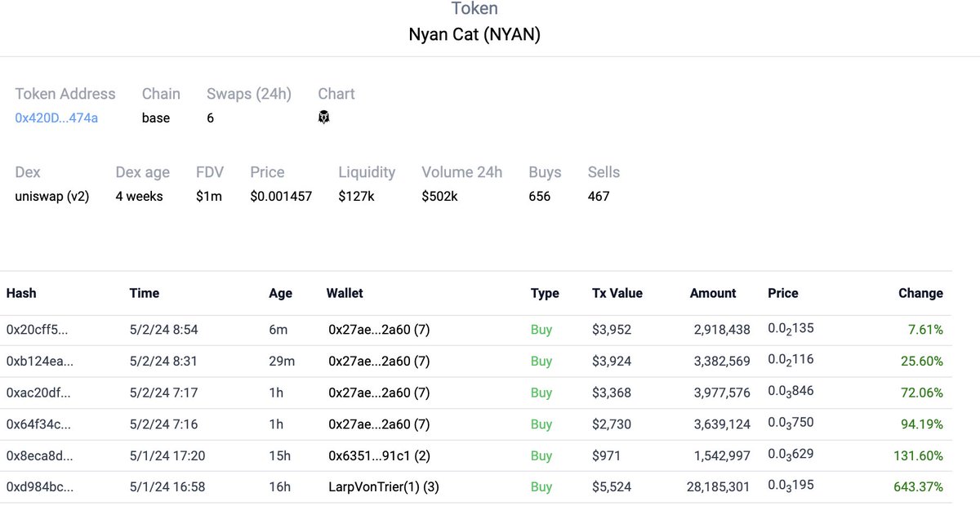The height and width of the screenshot is (506, 980).
Task: Sort table by Age column header
Action: point(280,293)
